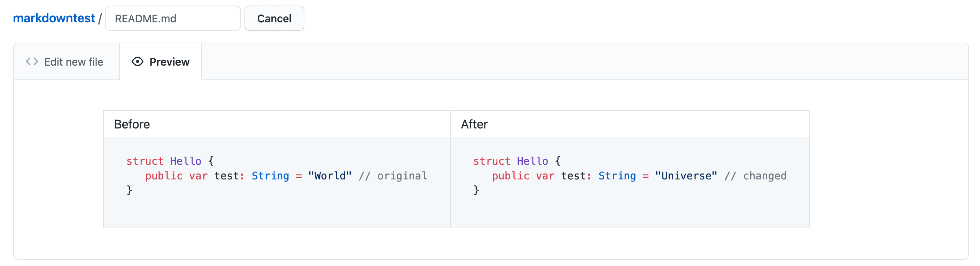Screen dimensions: 980x266
Task: Select the Preview tab label
Action: [x=169, y=62]
